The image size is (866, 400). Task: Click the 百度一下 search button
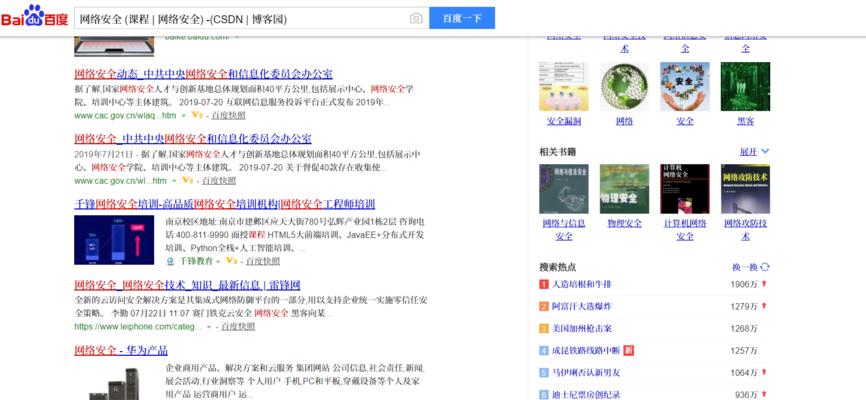462,18
